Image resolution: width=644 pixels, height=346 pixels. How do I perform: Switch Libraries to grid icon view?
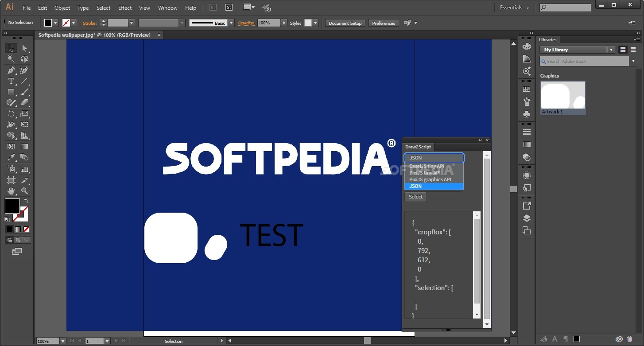pos(623,50)
